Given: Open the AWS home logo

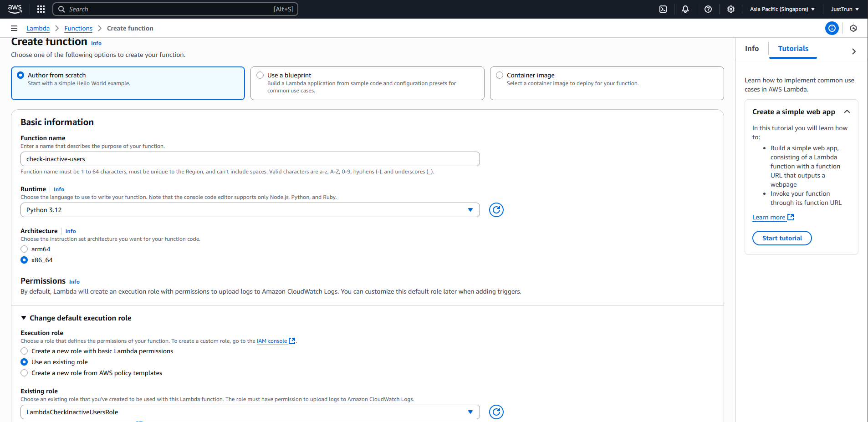Looking at the screenshot, I should click(15, 9).
